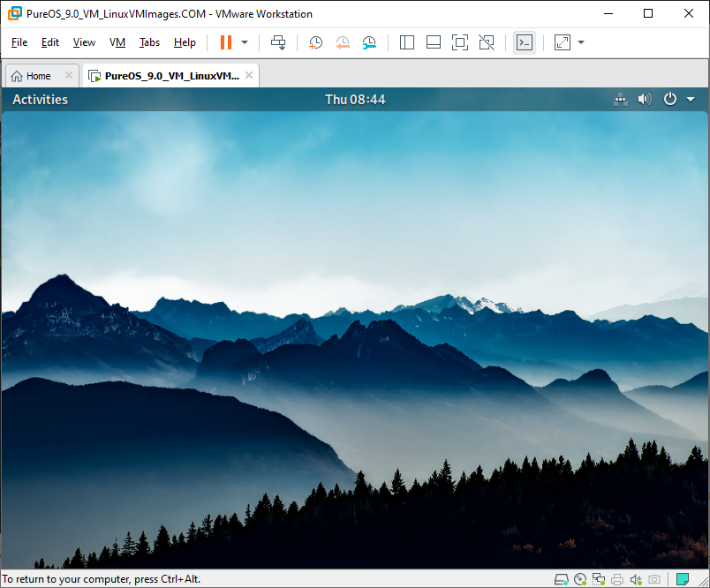
Task: Toggle the console view button
Action: click(x=525, y=42)
